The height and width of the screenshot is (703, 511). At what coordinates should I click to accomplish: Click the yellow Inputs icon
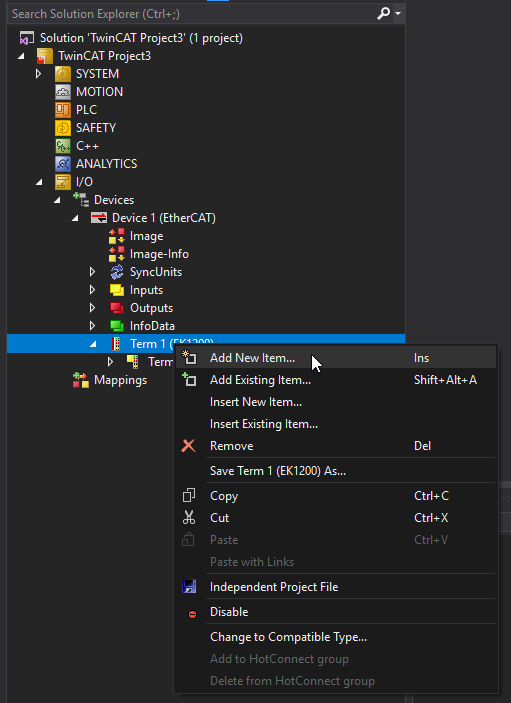[117, 290]
